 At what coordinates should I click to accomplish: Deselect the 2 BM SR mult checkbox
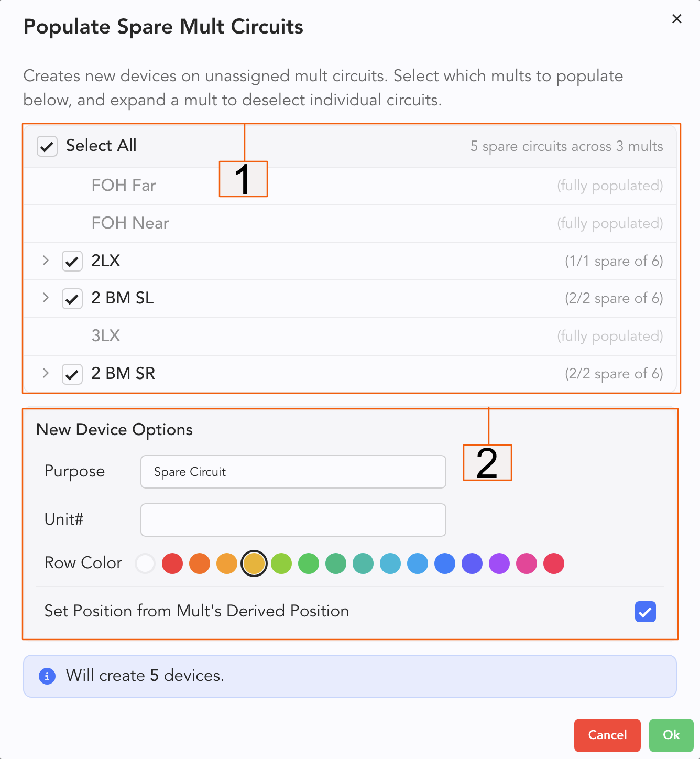(72, 374)
